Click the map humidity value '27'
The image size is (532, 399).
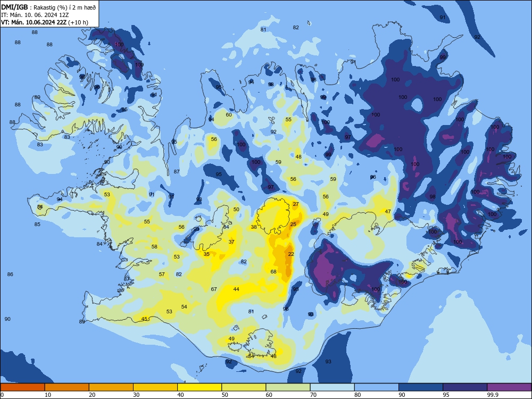tap(296, 204)
